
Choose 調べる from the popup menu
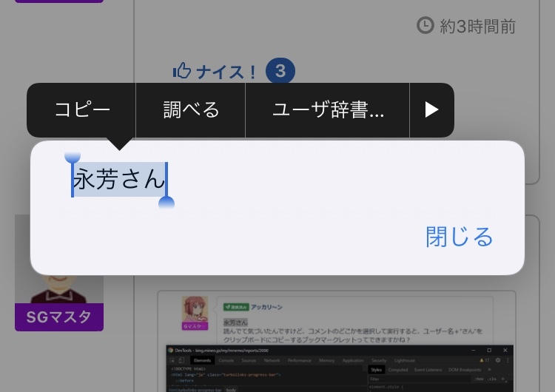pyautogui.click(x=191, y=110)
